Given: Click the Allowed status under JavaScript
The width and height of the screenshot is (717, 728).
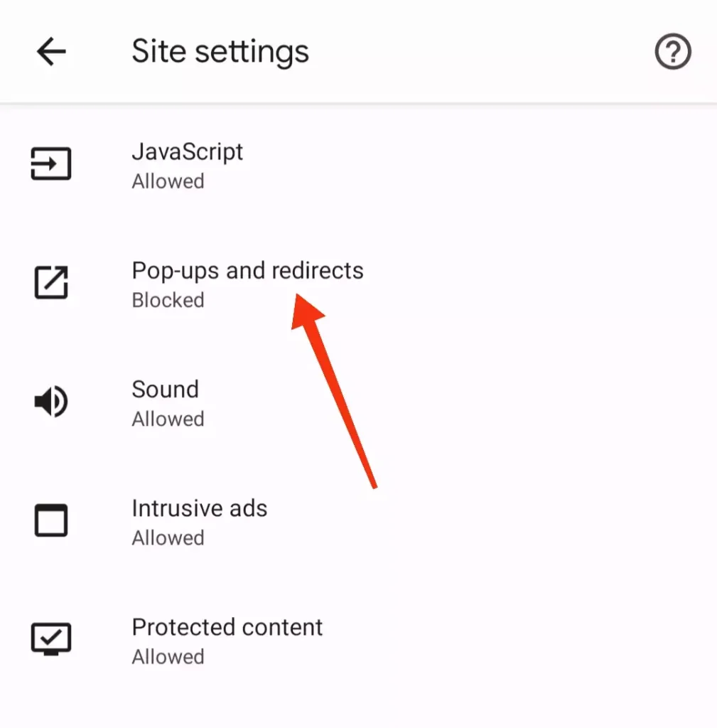Looking at the screenshot, I should point(168,181).
